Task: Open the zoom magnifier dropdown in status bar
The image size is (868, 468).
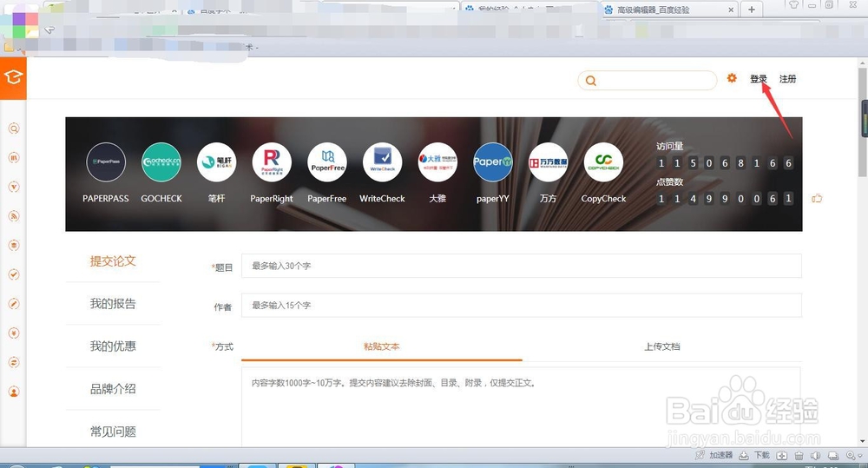Action: pyautogui.click(x=852, y=455)
